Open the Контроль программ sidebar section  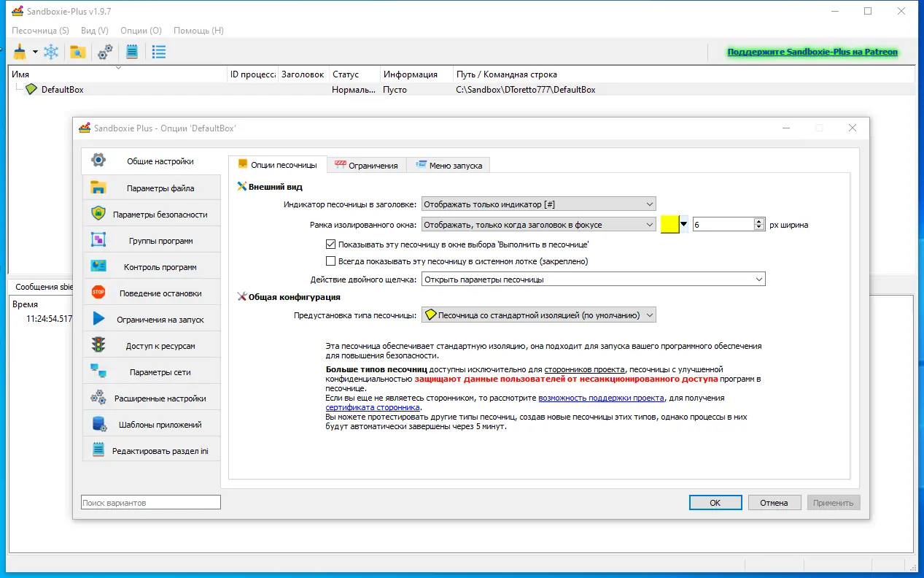point(152,266)
